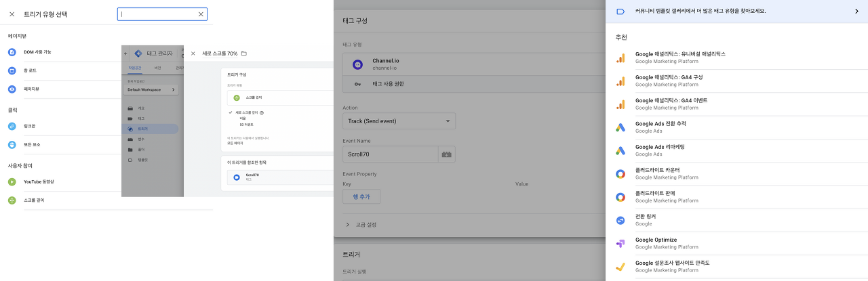Open 개요 in the sidebar

[141, 108]
